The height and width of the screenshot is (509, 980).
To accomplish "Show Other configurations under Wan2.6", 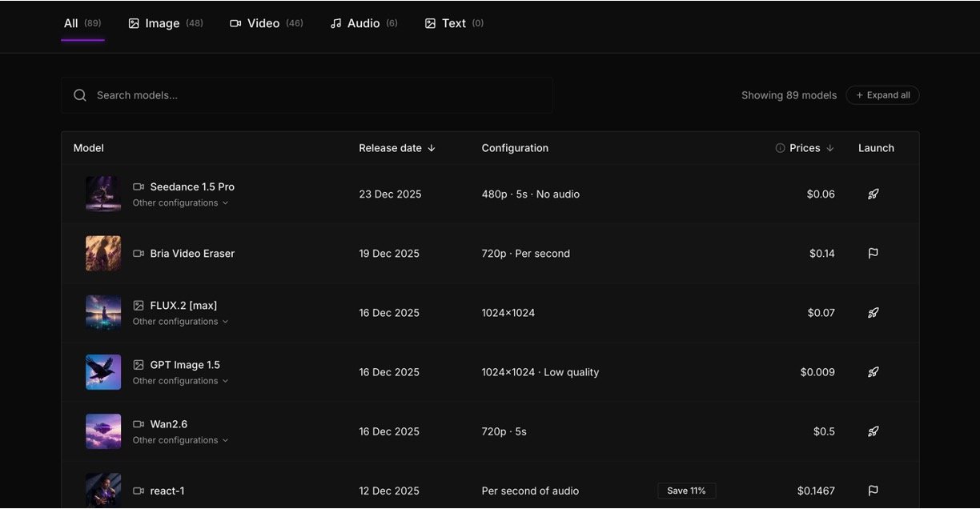I will click(x=180, y=440).
